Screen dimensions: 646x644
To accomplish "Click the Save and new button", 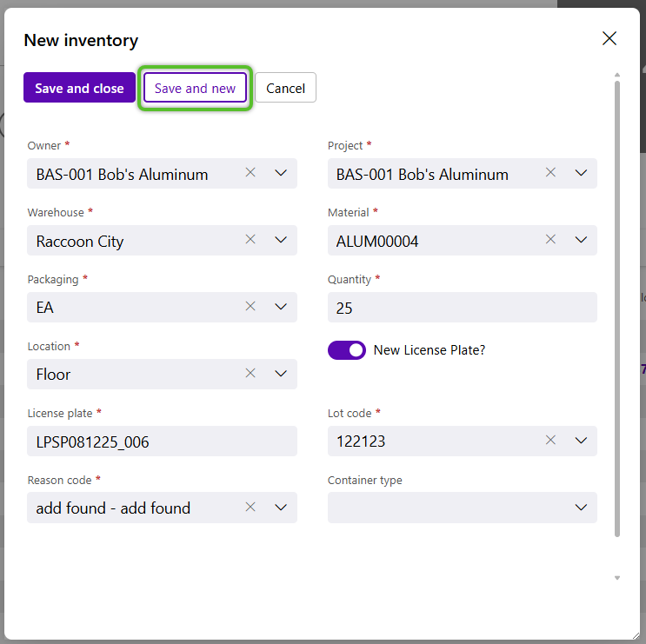I will click(195, 88).
